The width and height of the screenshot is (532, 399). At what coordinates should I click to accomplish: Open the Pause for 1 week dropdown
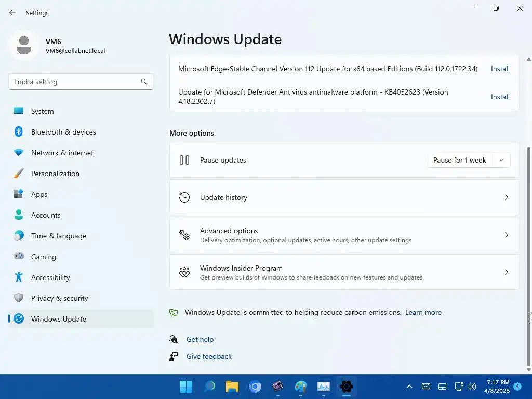coord(501,160)
